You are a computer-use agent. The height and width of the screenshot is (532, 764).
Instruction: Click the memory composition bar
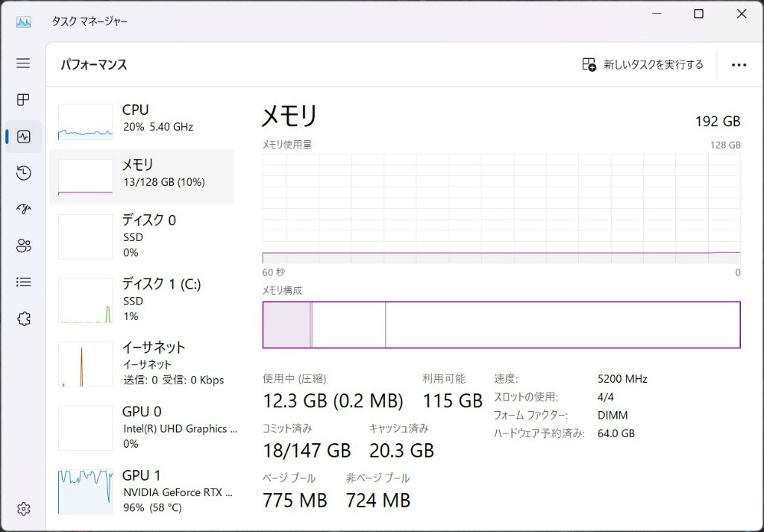[501, 325]
